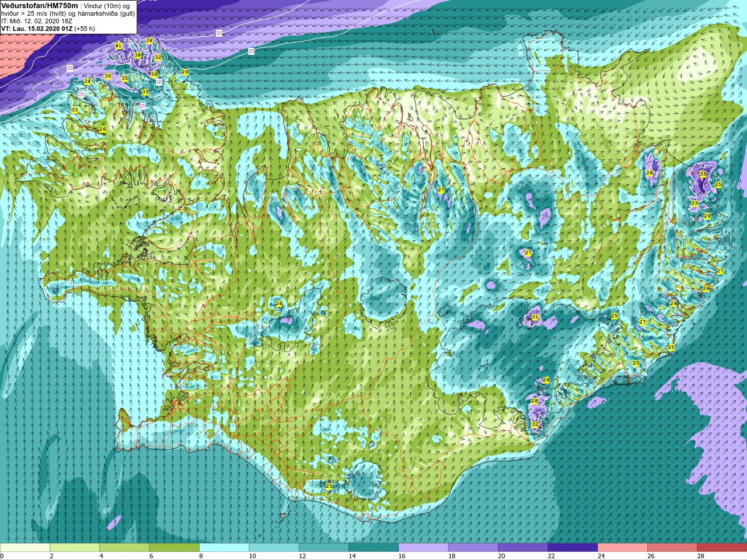The height and width of the screenshot is (560, 747).
Task: Click the legend tick label 16
Action: pyautogui.click(x=402, y=556)
